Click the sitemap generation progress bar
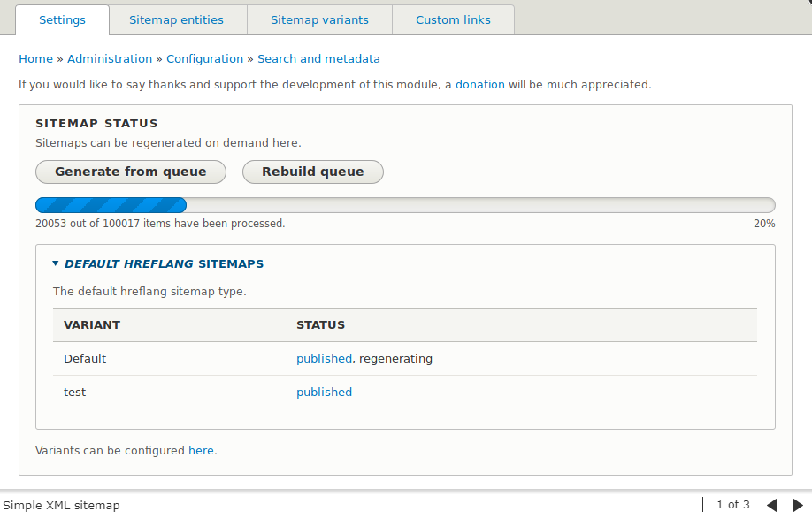812x519 pixels. (405, 205)
